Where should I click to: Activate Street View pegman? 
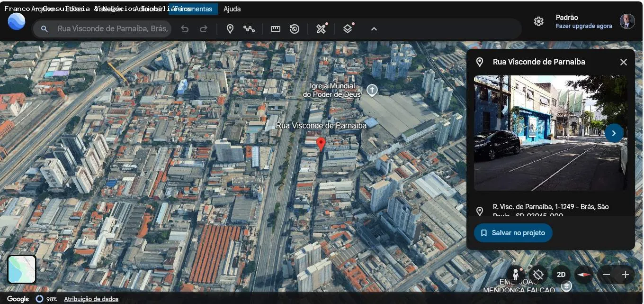515,275
